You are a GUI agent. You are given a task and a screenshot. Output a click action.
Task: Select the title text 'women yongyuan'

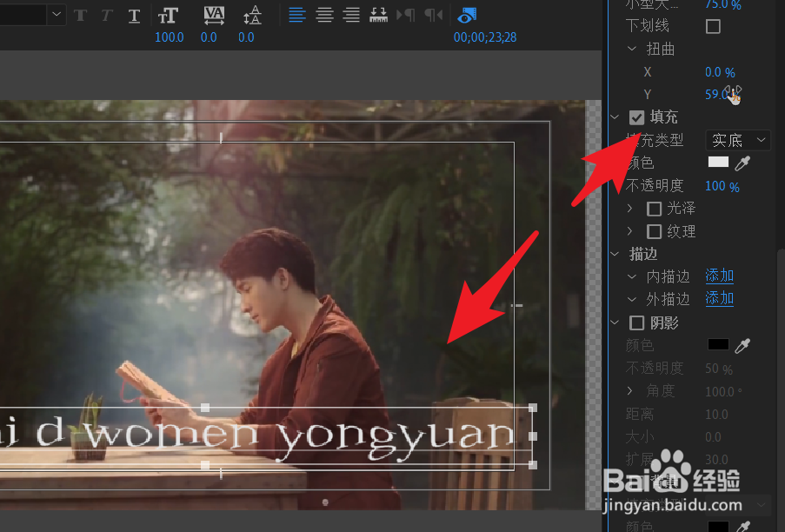(299, 437)
